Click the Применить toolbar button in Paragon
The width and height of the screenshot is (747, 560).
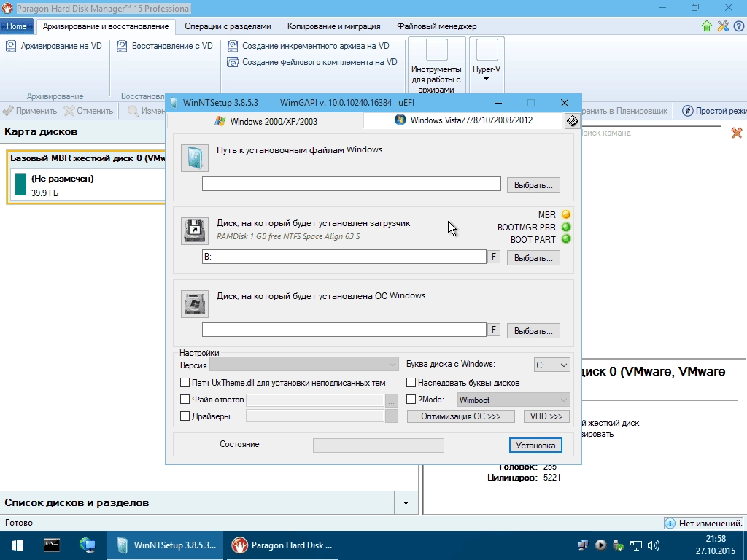tap(29, 111)
